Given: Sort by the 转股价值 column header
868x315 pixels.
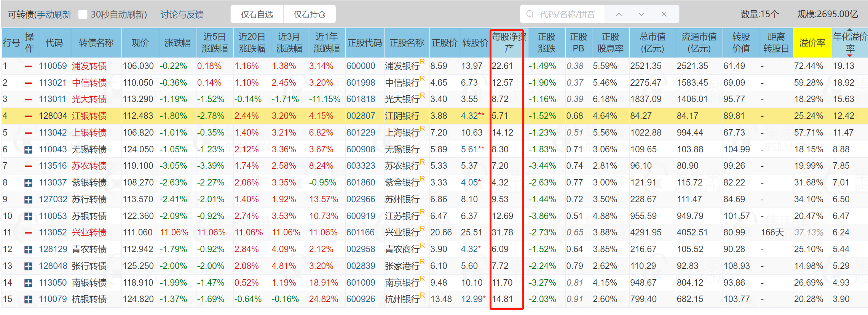Looking at the screenshot, I should (x=741, y=43).
